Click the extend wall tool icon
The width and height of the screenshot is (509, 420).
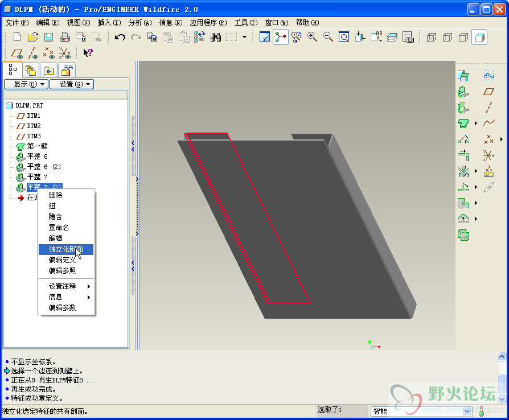(463, 155)
